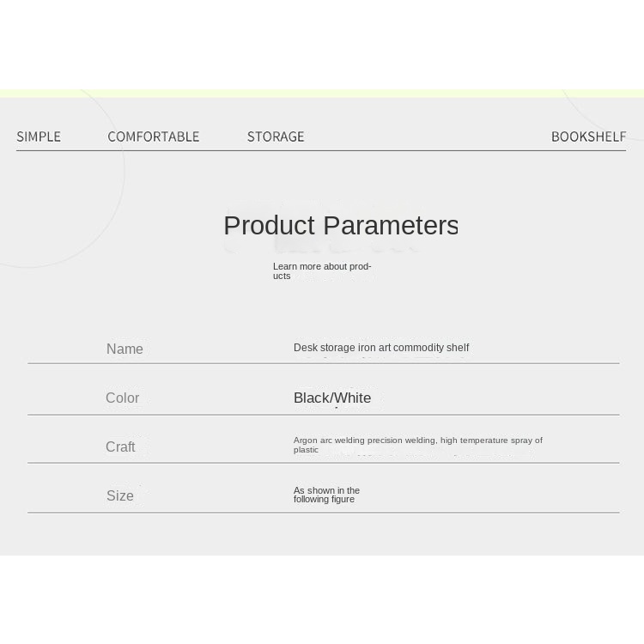Open the STORAGE header tab
This screenshot has width=644, height=644.
(x=276, y=137)
